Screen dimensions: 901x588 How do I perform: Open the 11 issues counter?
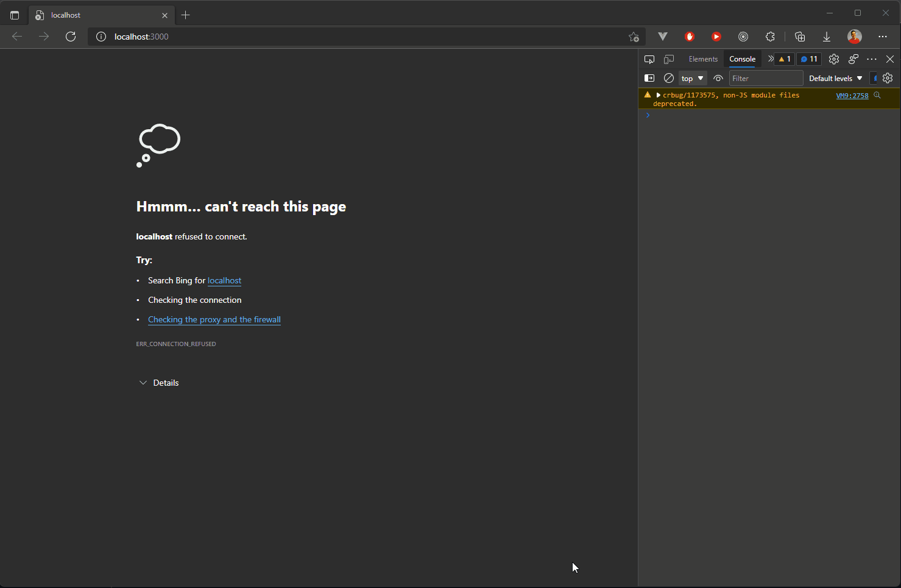point(808,59)
